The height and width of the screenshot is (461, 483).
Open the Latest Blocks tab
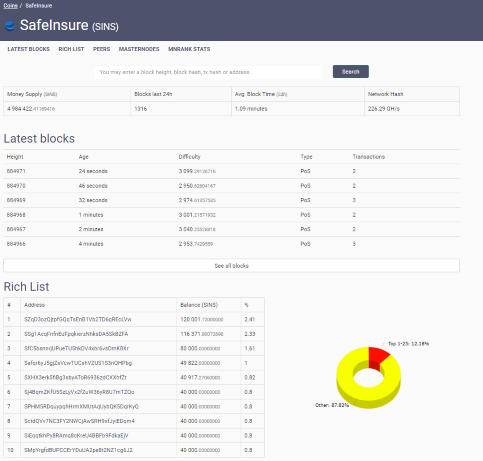coord(28,49)
